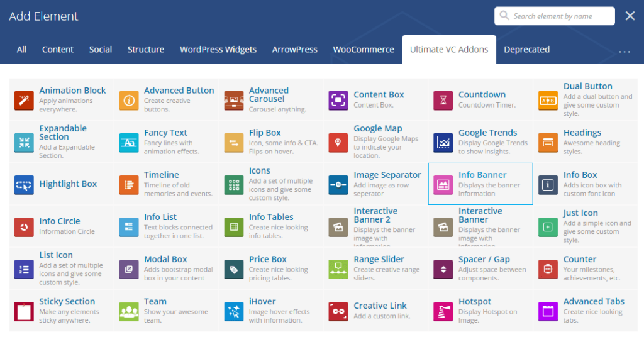Click the Expandable Section arrows icon
The width and height of the screenshot is (644, 337).
24,143
